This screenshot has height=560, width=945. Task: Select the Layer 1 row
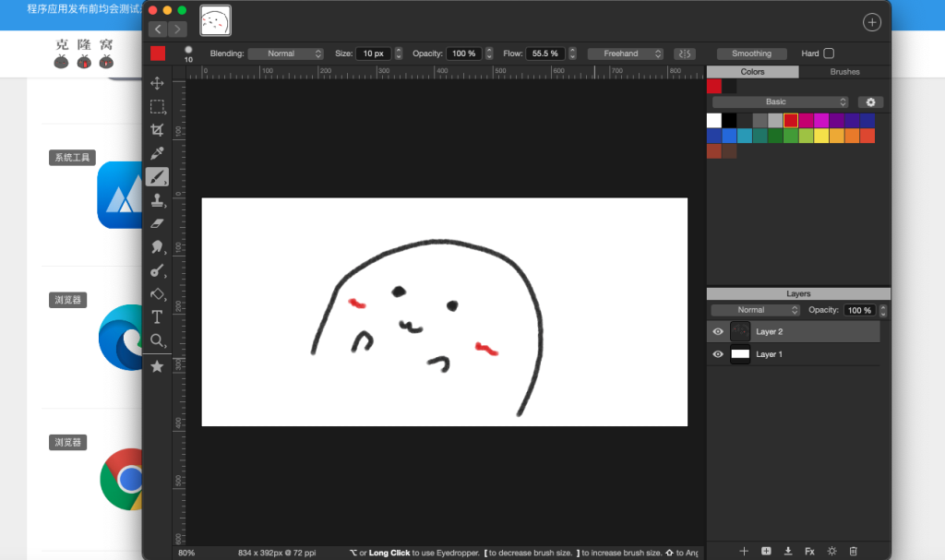coord(793,354)
